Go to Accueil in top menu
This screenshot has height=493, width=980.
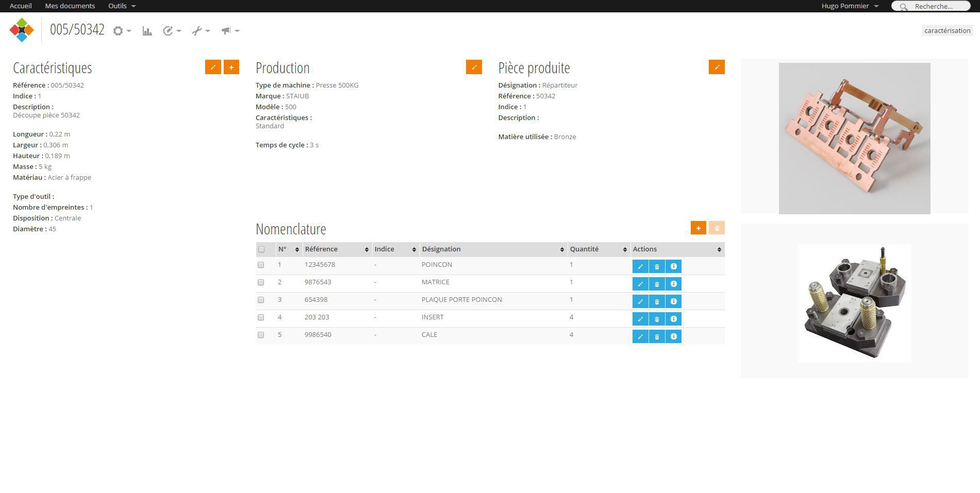point(21,6)
